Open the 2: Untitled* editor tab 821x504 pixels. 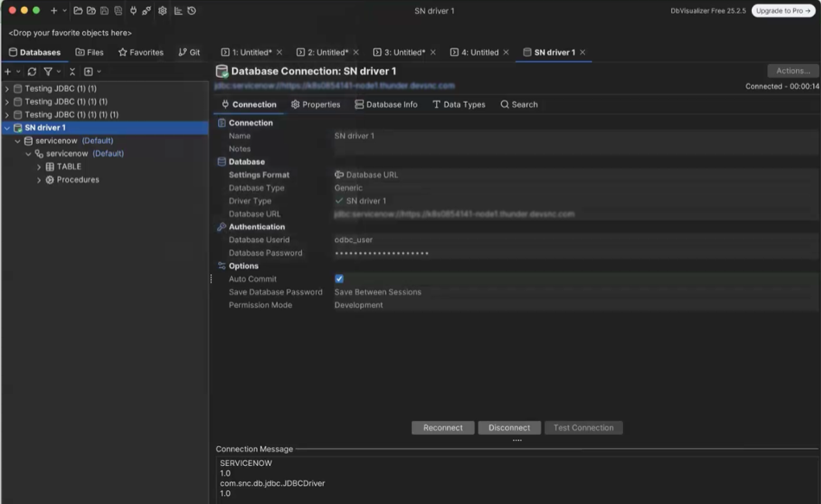point(322,53)
